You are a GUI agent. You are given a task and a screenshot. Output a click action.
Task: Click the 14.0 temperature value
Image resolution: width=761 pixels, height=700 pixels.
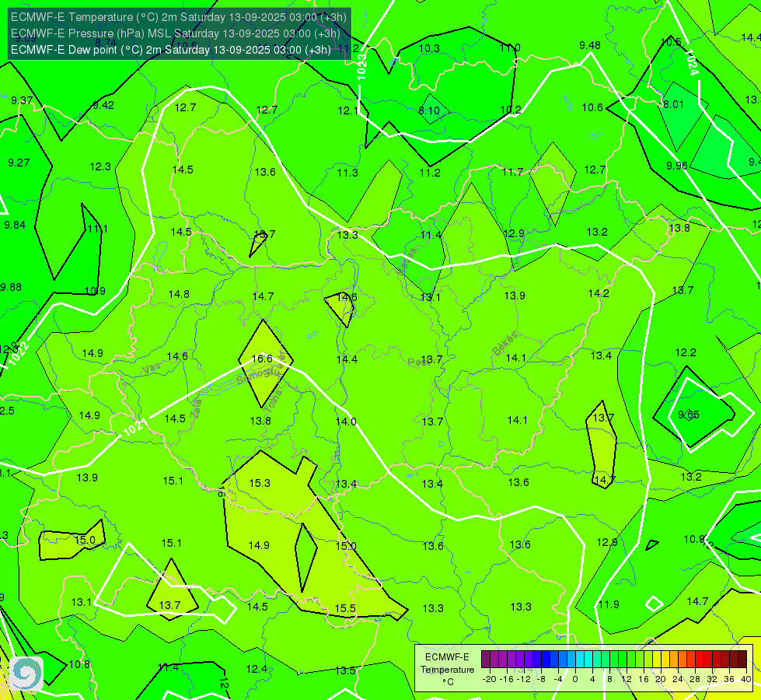click(346, 422)
